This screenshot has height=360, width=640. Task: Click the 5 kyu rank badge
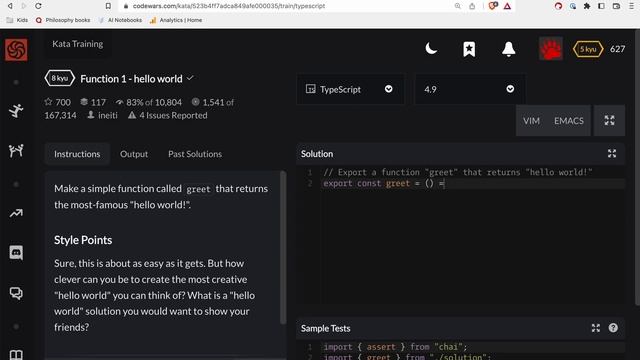(588, 49)
